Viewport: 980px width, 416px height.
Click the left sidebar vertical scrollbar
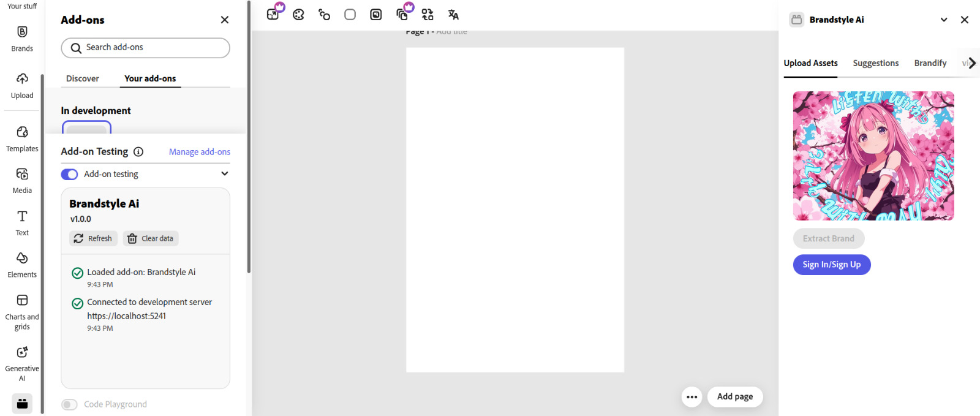point(42,244)
